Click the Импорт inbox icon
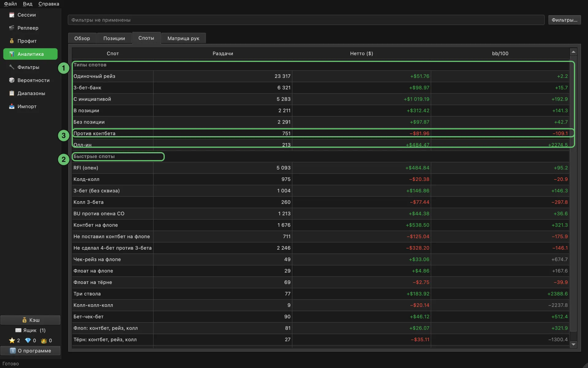The image size is (588, 368). click(x=12, y=106)
